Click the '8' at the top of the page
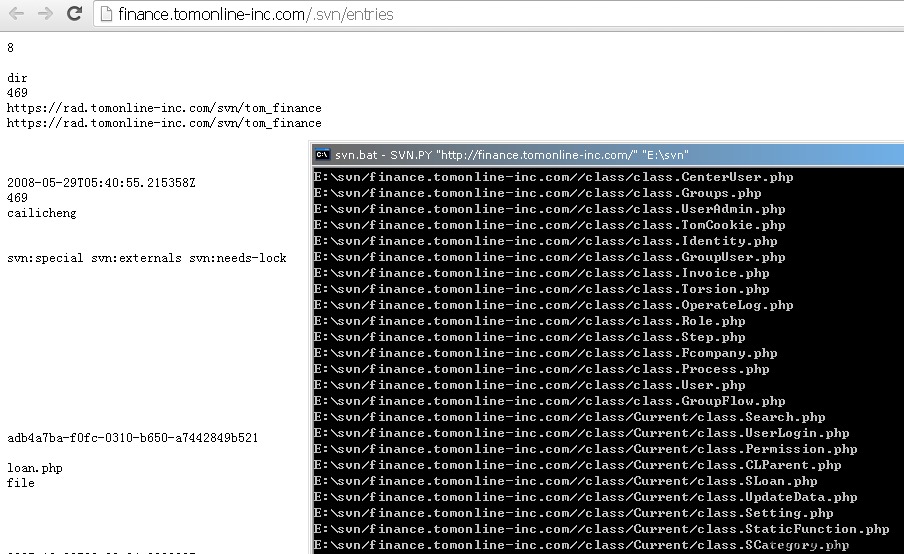This screenshot has height=554, width=904. (x=10, y=48)
